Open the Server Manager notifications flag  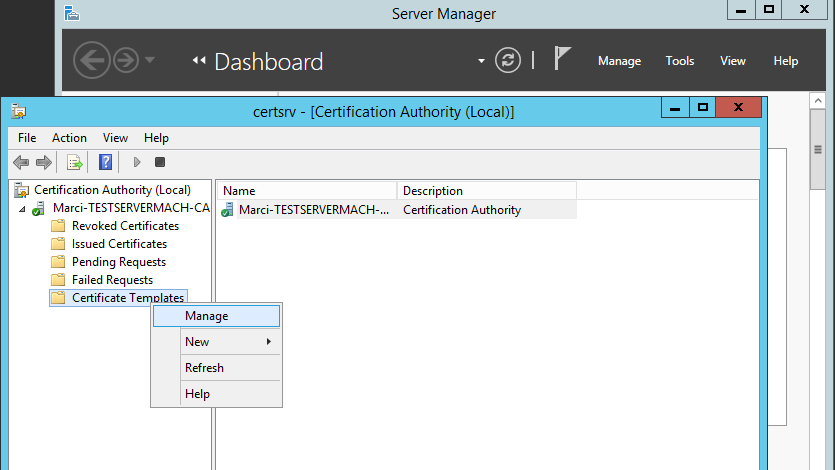(x=562, y=58)
